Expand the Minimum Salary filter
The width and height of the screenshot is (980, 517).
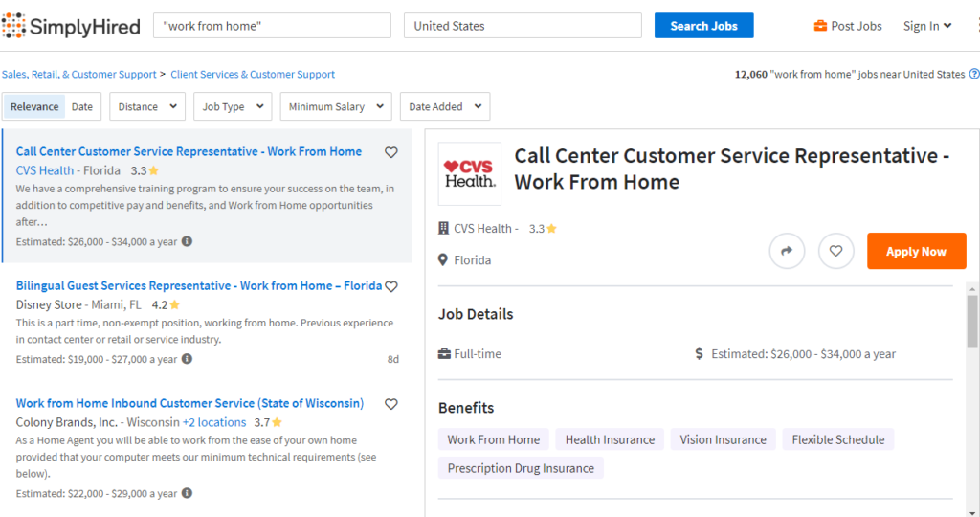pos(335,106)
